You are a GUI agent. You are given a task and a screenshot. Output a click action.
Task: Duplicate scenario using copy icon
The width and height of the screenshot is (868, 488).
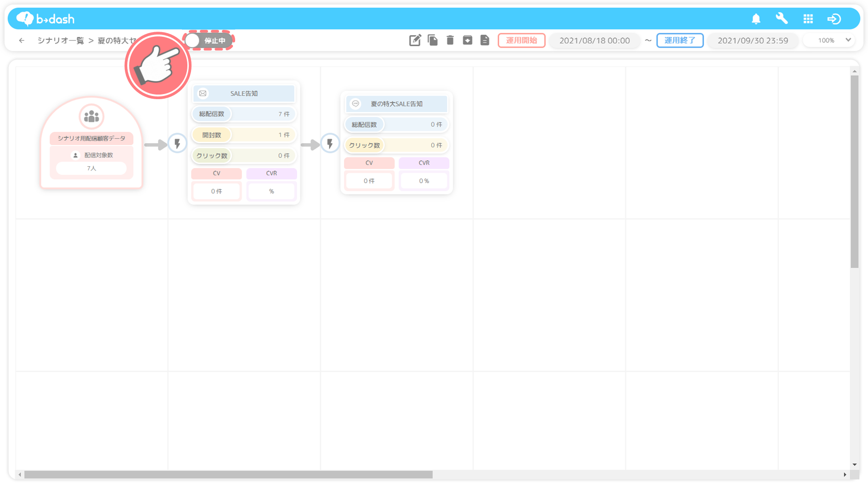(433, 40)
